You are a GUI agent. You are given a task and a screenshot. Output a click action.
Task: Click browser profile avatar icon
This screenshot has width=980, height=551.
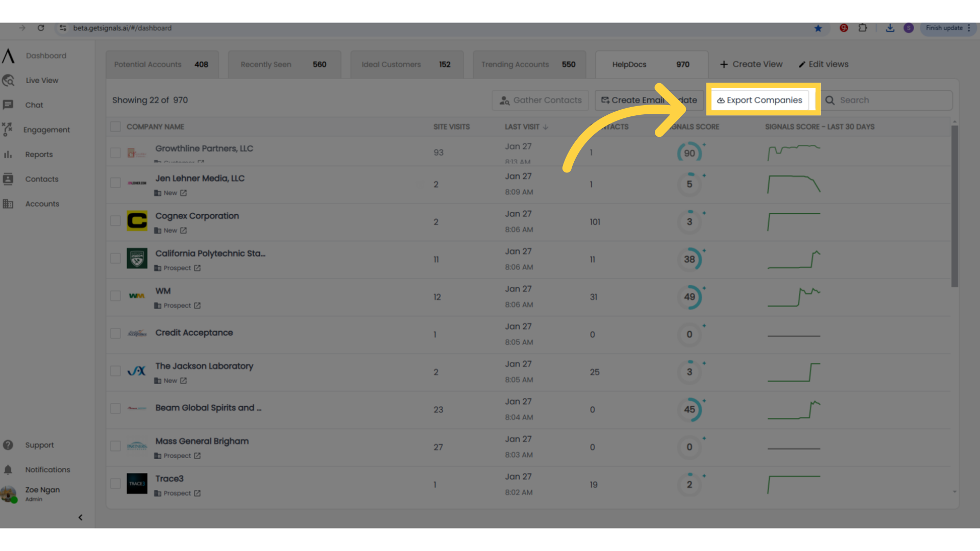pyautogui.click(x=909, y=28)
